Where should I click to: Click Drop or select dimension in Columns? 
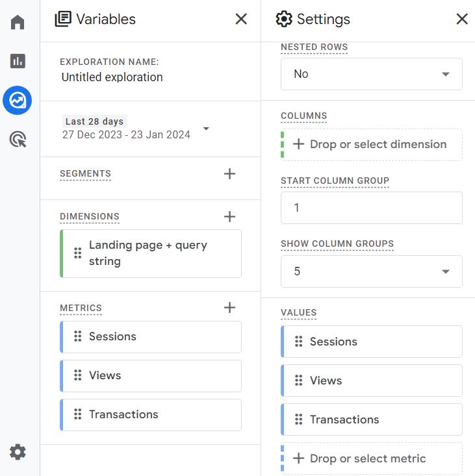[371, 144]
